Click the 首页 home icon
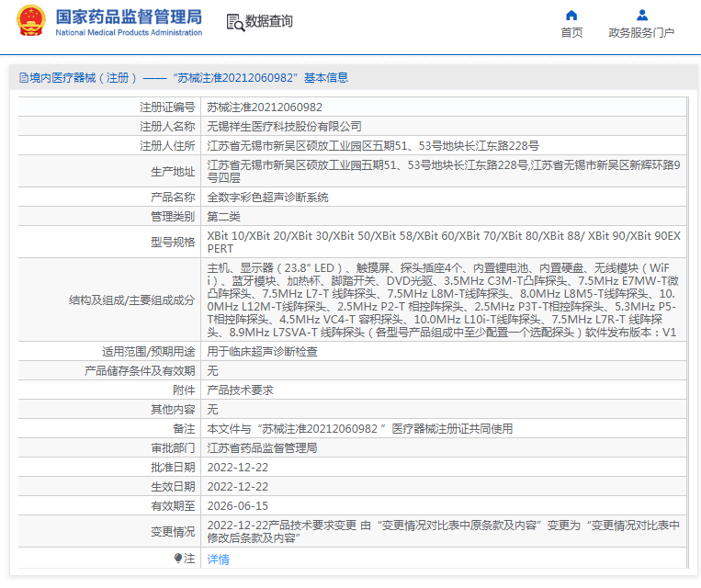The width and height of the screenshot is (701, 588). (571, 16)
